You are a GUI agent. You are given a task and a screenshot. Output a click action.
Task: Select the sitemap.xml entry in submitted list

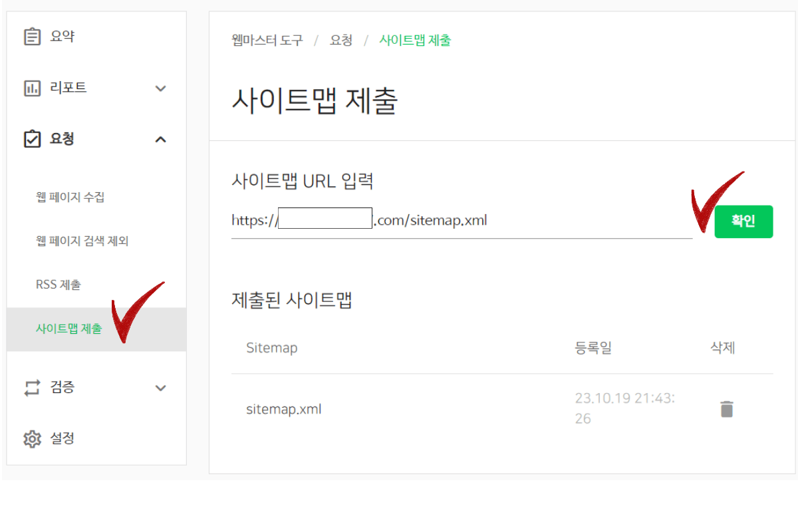pyautogui.click(x=284, y=408)
